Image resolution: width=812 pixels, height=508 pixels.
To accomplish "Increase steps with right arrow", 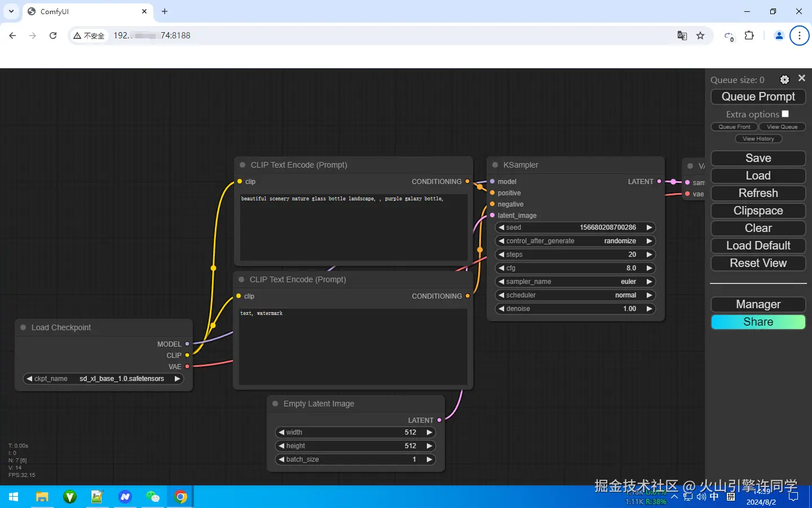I will click(x=649, y=255).
